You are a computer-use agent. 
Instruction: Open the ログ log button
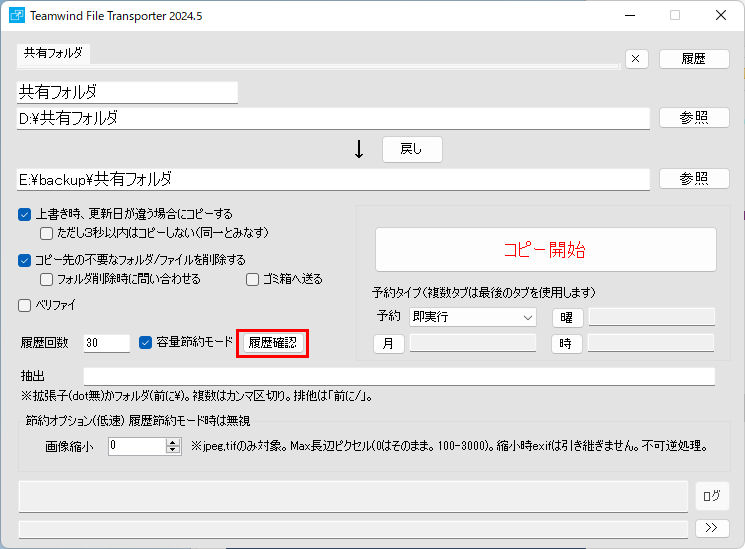click(x=712, y=496)
